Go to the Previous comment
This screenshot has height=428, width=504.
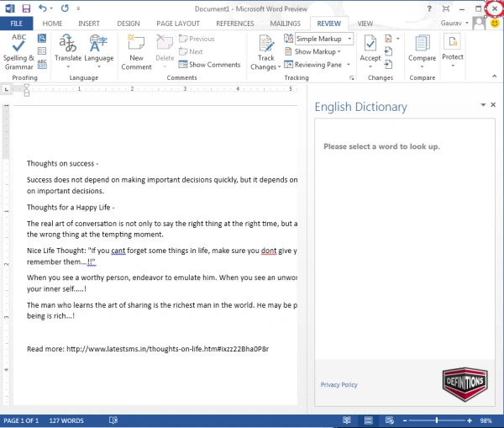pyautogui.click(x=197, y=39)
